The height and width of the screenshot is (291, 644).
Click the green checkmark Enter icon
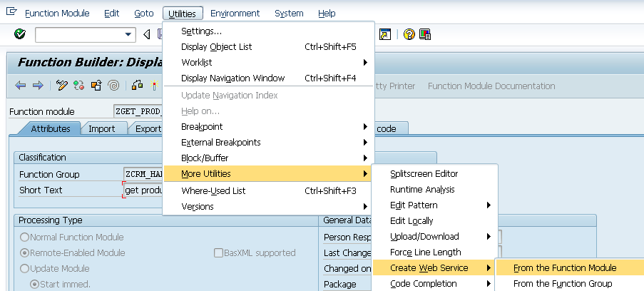pyautogui.click(x=20, y=34)
